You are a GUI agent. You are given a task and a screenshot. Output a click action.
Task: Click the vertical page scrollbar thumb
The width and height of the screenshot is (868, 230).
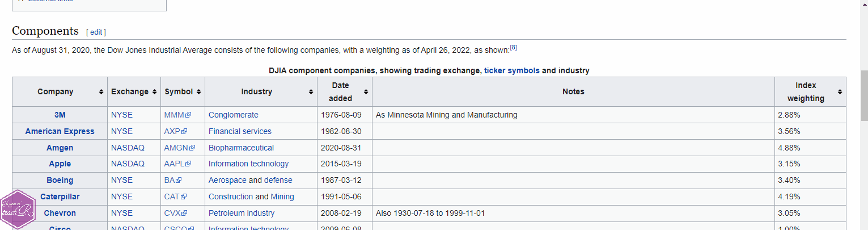(864, 95)
